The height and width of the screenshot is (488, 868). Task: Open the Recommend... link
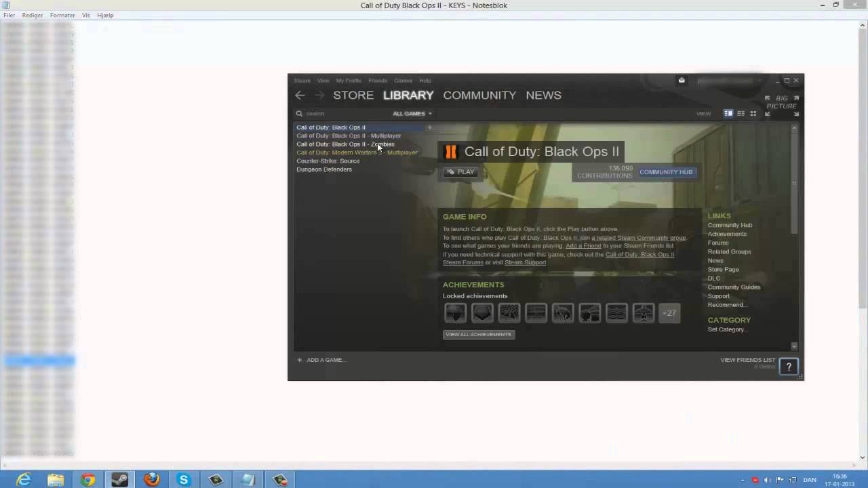click(728, 305)
